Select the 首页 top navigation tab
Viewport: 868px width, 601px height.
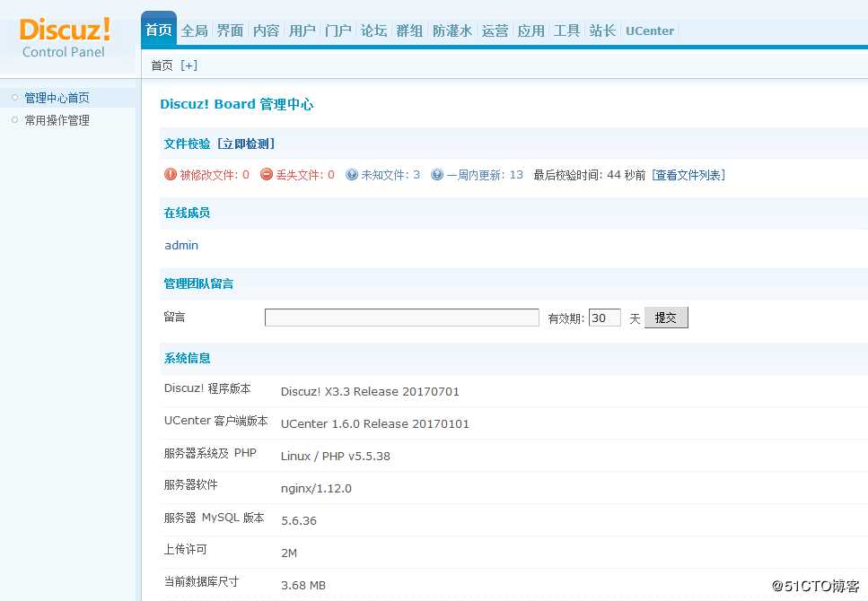[x=159, y=30]
